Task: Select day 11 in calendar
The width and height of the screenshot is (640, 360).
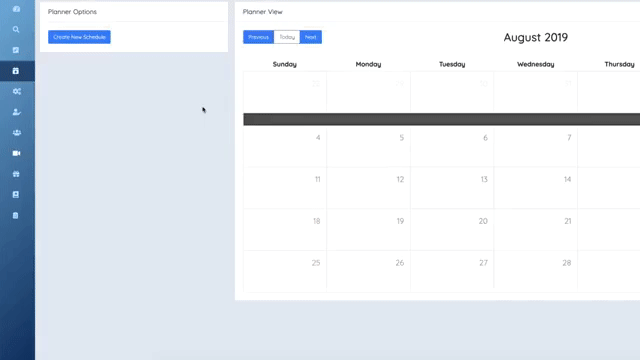Action: (x=285, y=188)
